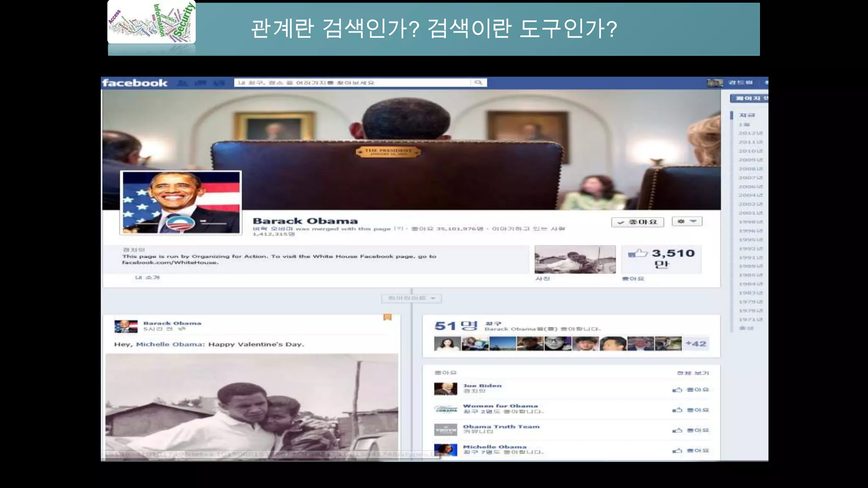
Task: Click 전체 보기 see all link
Action: pos(693,373)
